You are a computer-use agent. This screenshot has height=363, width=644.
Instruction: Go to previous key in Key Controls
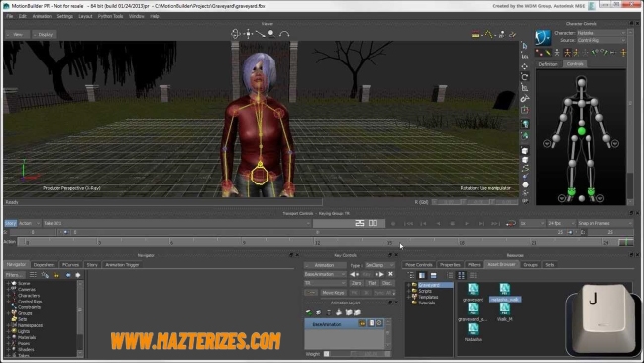pyautogui.click(x=354, y=274)
